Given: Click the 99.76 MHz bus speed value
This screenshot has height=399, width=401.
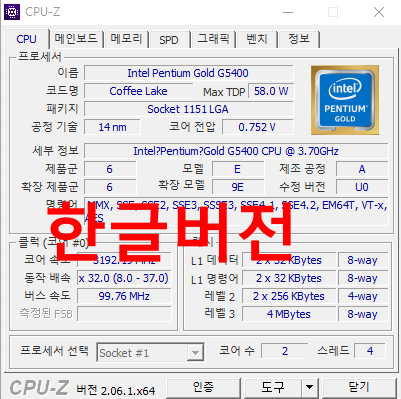Looking at the screenshot, I should click(x=124, y=296).
